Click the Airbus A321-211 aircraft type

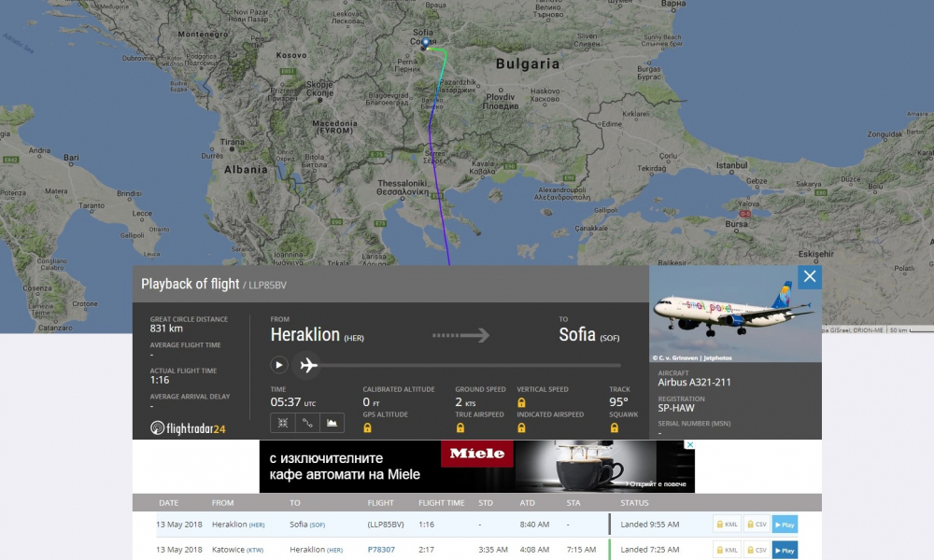(694, 382)
